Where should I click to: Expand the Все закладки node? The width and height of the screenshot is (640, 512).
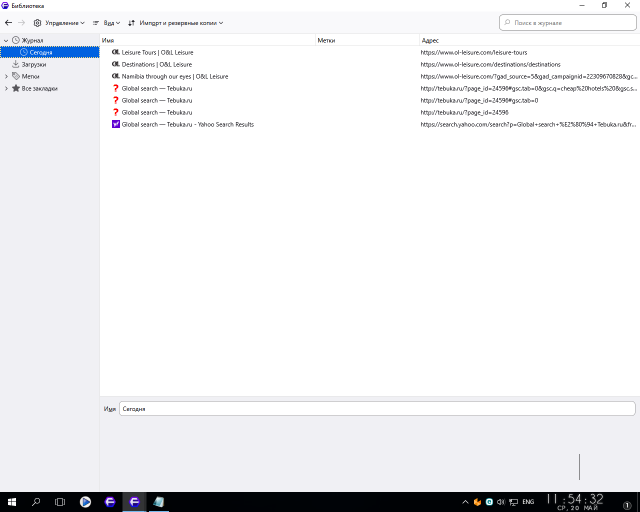pyautogui.click(x=6, y=88)
